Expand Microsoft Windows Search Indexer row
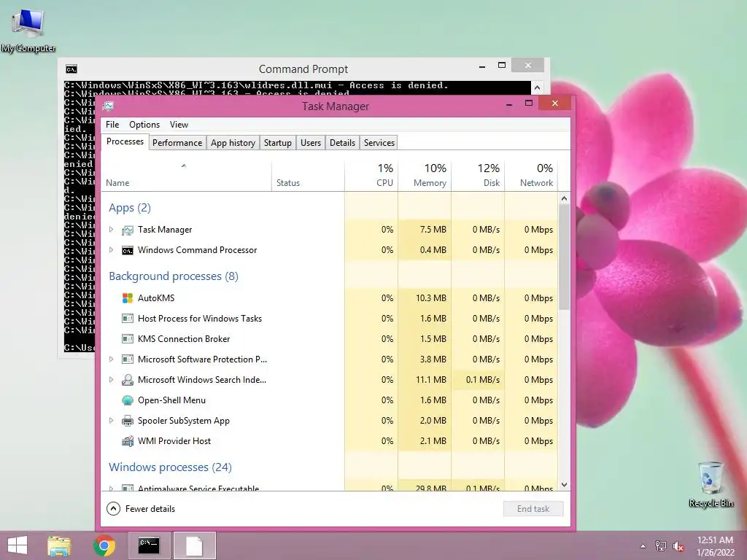The image size is (747, 560). 111,380
